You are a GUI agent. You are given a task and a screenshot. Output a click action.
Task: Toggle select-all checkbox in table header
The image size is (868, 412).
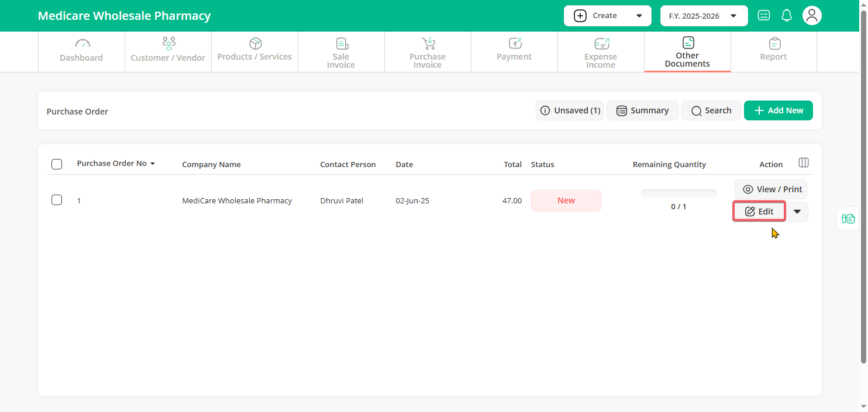[x=57, y=164]
